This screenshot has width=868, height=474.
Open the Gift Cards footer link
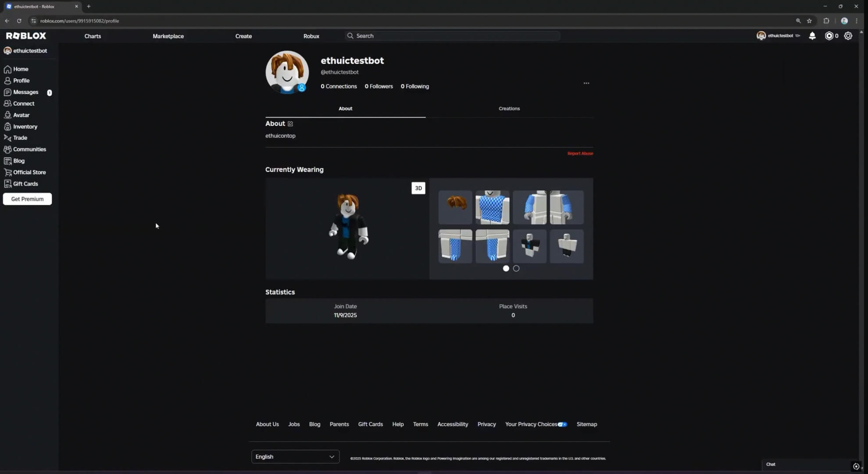point(370,424)
